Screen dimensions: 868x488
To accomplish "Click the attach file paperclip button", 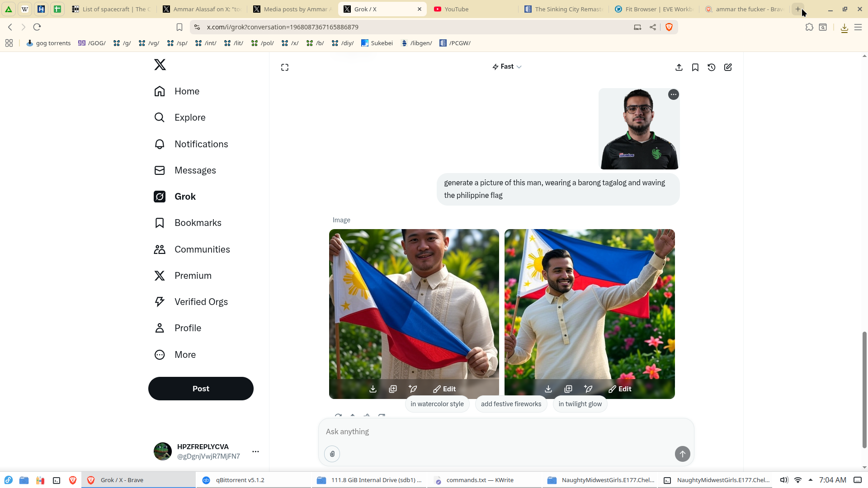I will coord(332,454).
